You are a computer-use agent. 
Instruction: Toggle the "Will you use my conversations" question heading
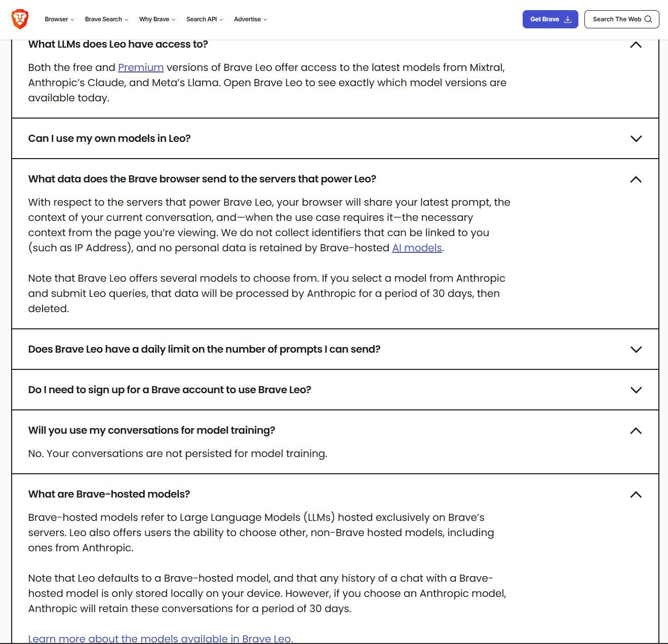coord(151,430)
